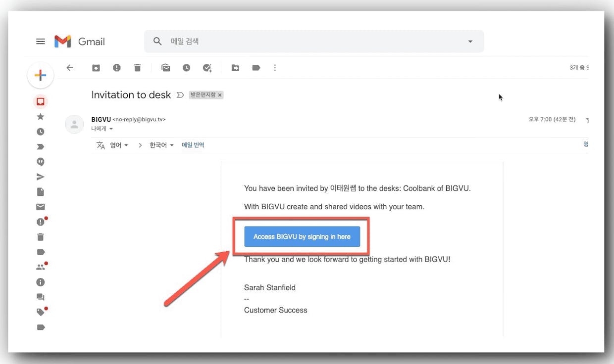
Task: Open Spam in the sidebar
Action: coord(41,222)
